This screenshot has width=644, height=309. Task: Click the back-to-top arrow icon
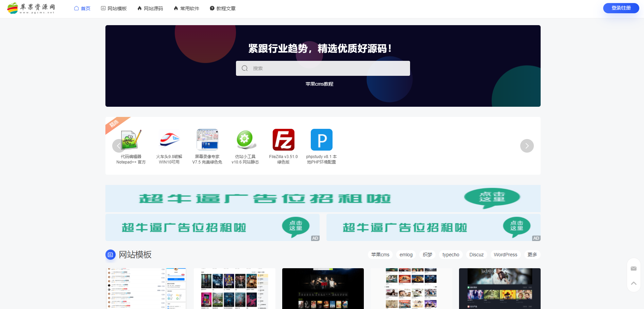(x=633, y=283)
